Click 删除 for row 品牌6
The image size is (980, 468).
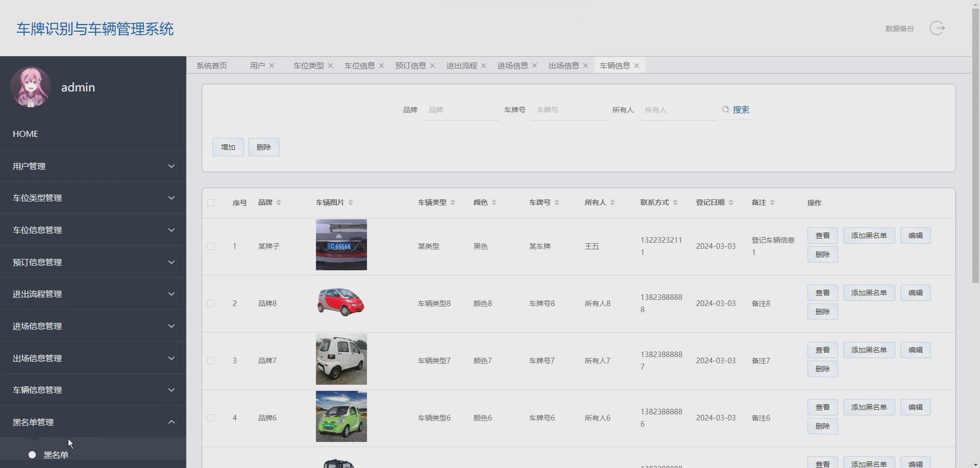[x=823, y=426]
